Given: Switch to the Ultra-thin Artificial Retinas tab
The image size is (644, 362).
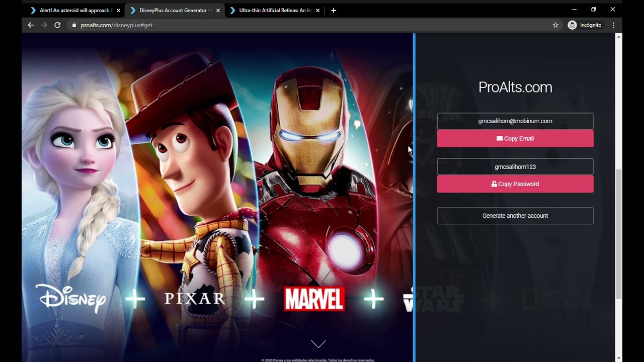Looking at the screenshot, I should tap(275, 10).
